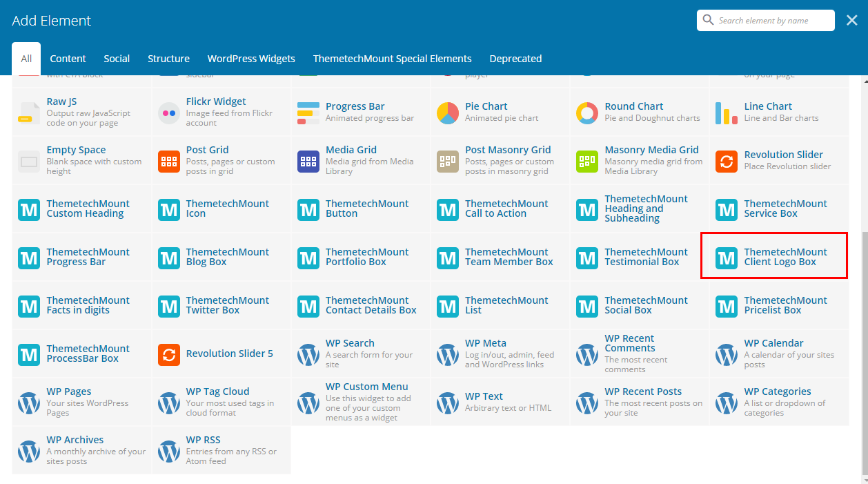
Task: Open the WordPress Widgets tab
Action: (x=251, y=59)
